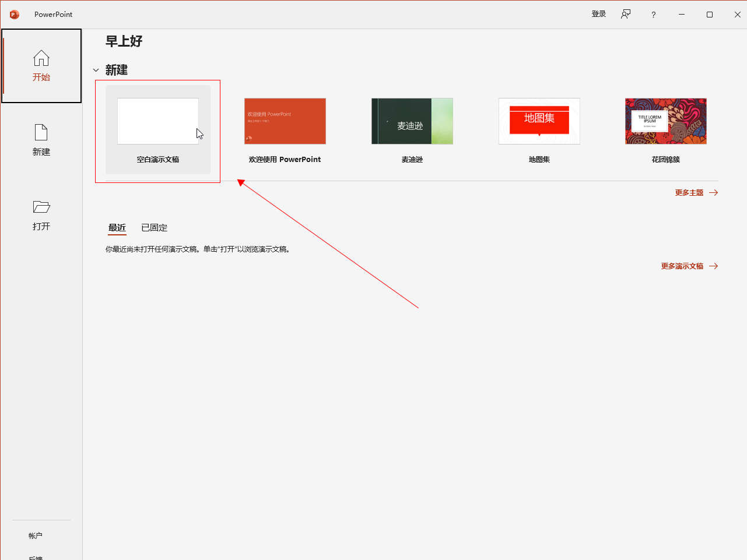This screenshot has width=747, height=560.
Task: Click the 登录 sign-in button
Action: tap(599, 15)
